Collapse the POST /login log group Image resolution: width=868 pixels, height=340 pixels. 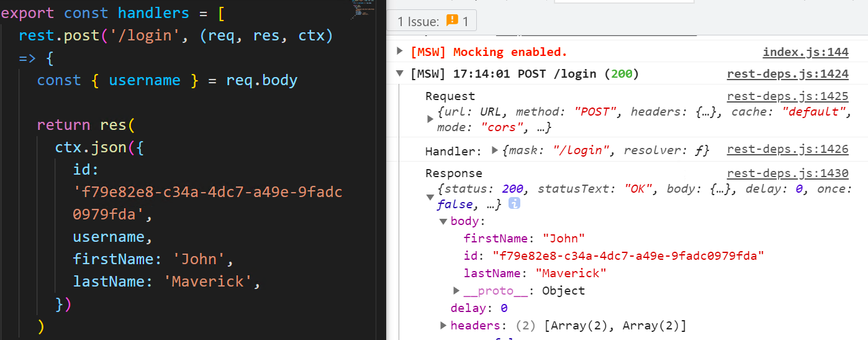pos(399,74)
